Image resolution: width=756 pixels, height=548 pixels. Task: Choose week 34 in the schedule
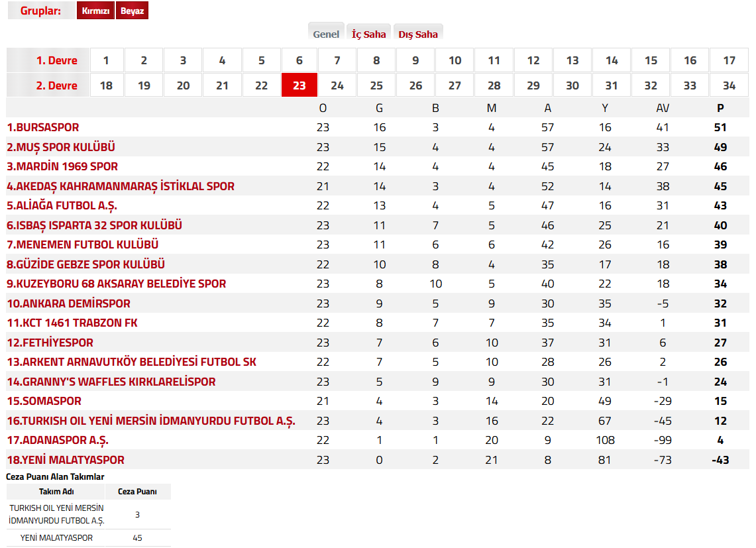729,85
